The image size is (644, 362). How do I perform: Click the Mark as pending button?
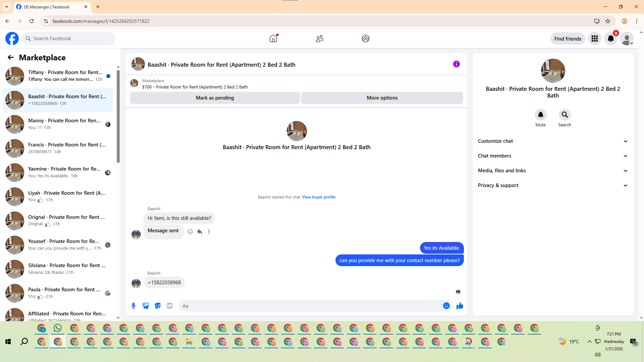click(215, 98)
